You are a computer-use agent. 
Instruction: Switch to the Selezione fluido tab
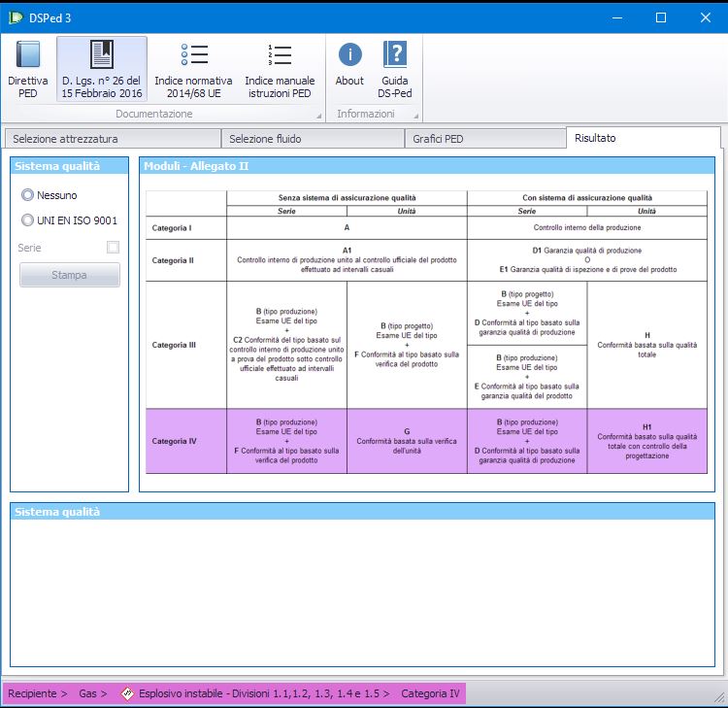click(313, 139)
